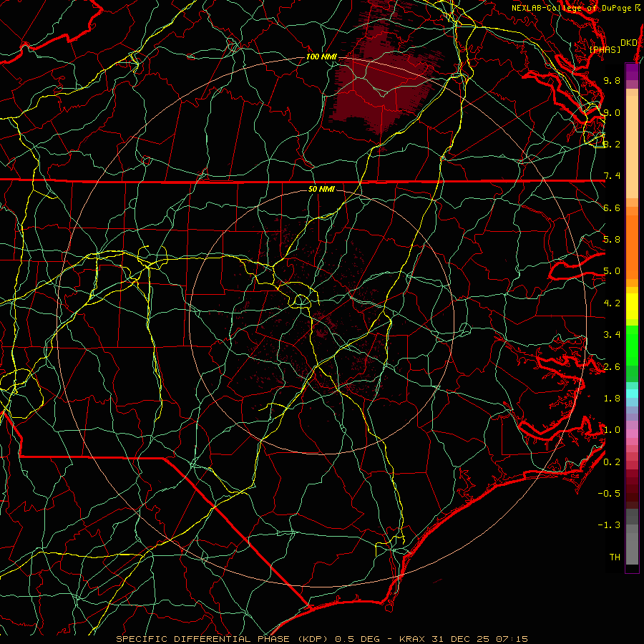Click the '9.8' legend value
Screen dimensions: 644x644
point(612,80)
